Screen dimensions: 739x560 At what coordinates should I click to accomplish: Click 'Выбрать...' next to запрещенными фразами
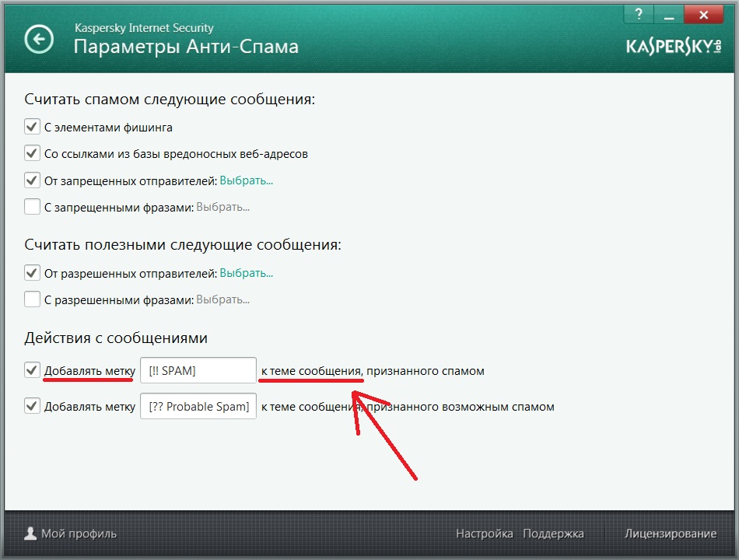click(x=223, y=207)
